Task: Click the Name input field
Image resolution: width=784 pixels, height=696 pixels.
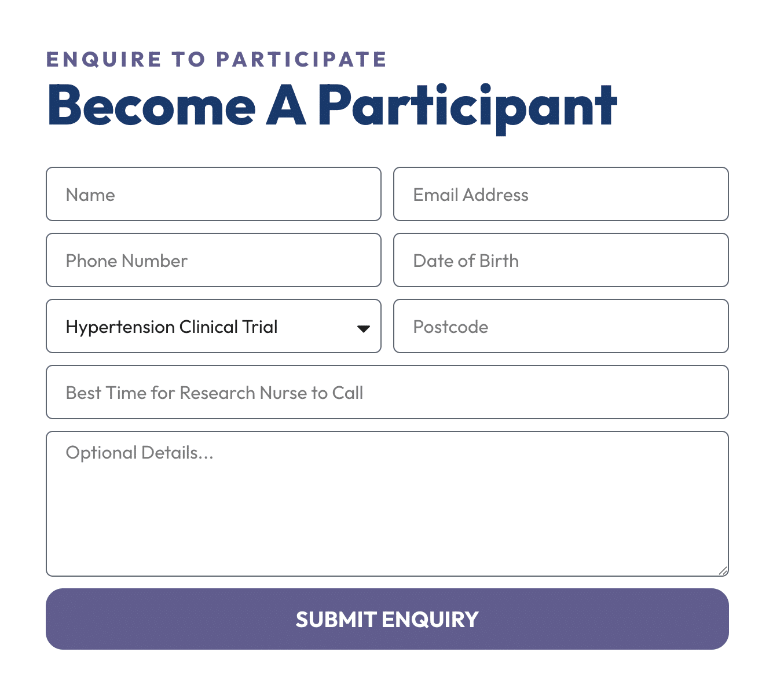Action: pyautogui.click(x=213, y=194)
